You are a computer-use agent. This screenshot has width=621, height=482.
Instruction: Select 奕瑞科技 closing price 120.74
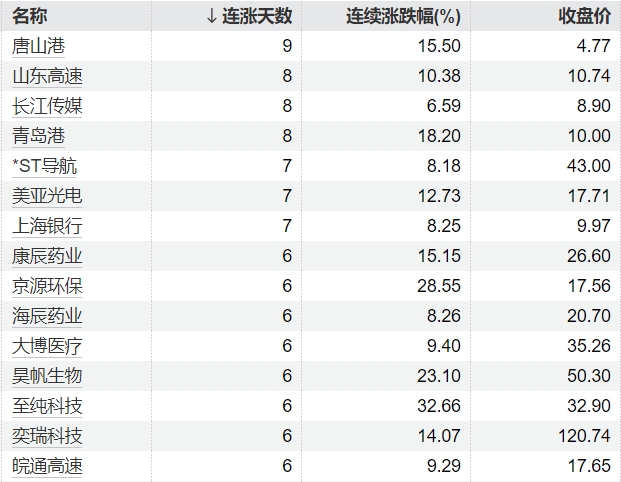point(583,436)
